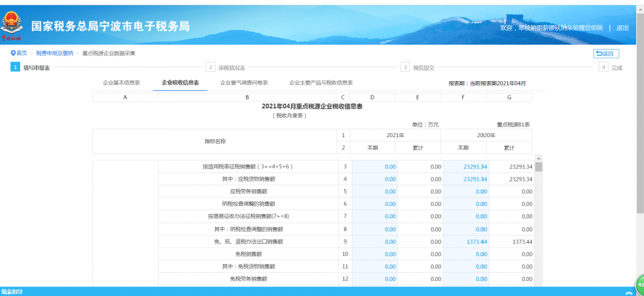
Task: Click row 9 2020年 累计 value 1373.44
Action: 522,242
